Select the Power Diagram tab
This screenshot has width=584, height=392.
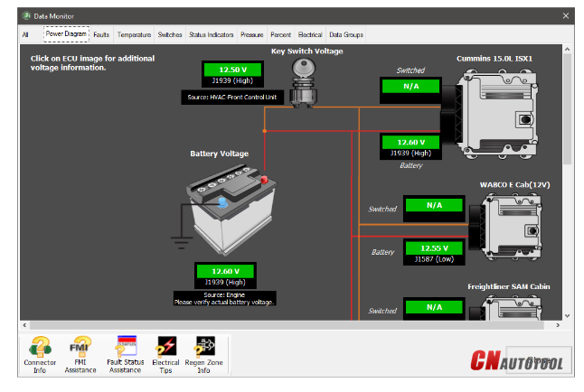pos(66,34)
